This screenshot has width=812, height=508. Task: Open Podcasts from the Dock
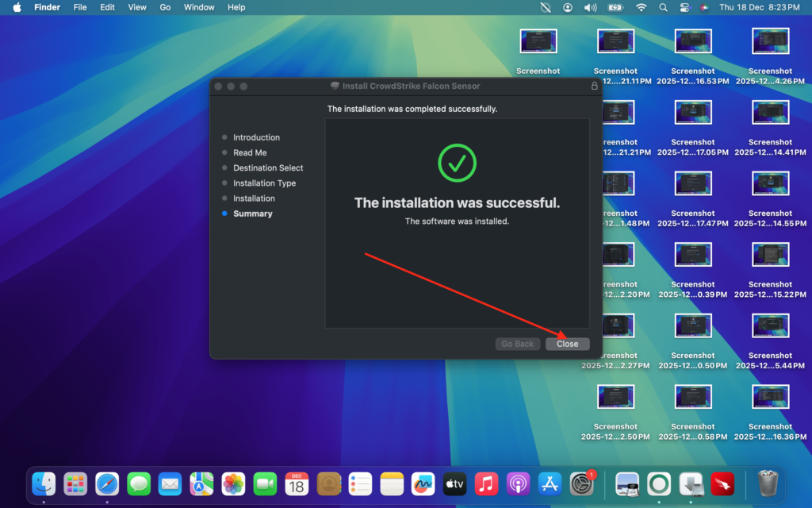pyautogui.click(x=518, y=484)
